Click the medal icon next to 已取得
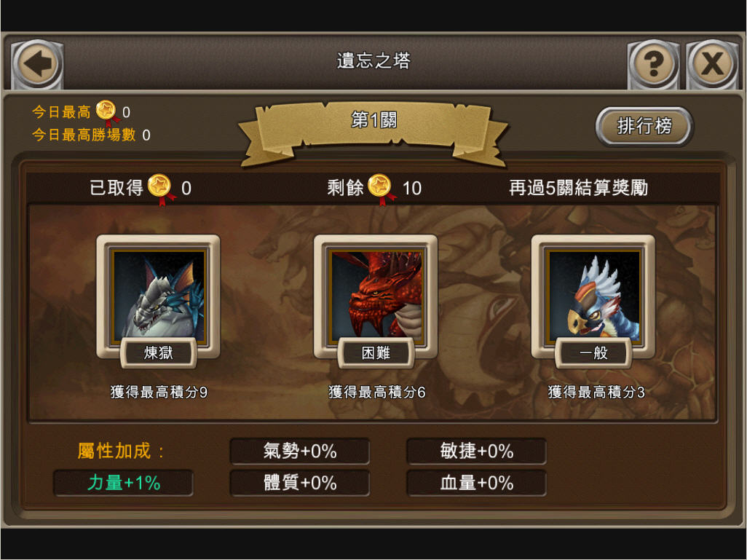The image size is (747, 560). click(161, 189)
